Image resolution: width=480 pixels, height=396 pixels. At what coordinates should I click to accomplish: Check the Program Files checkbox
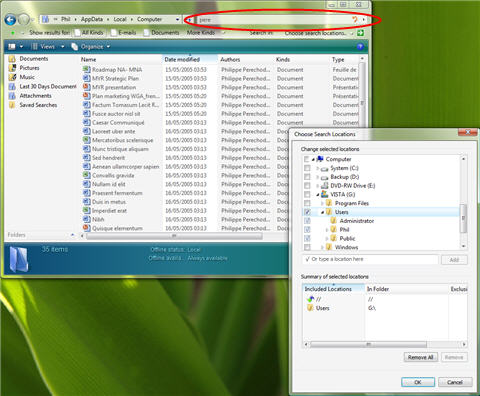point(307,203)
